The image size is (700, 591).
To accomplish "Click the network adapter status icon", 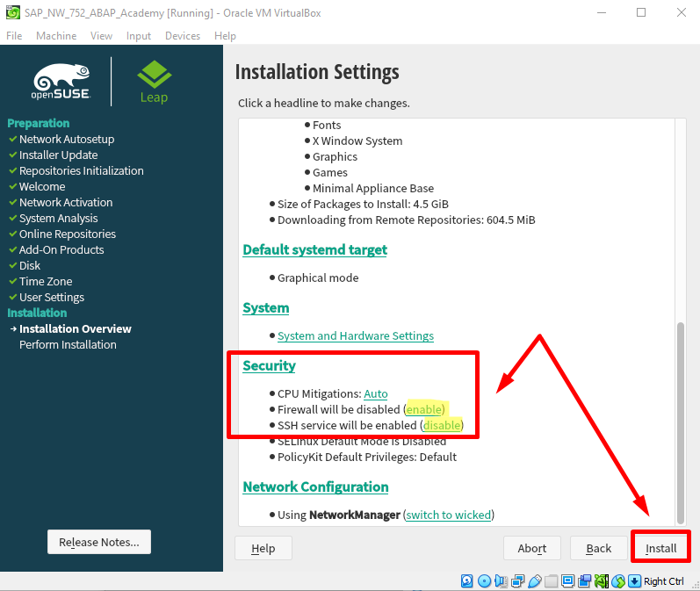I will 518,580.
